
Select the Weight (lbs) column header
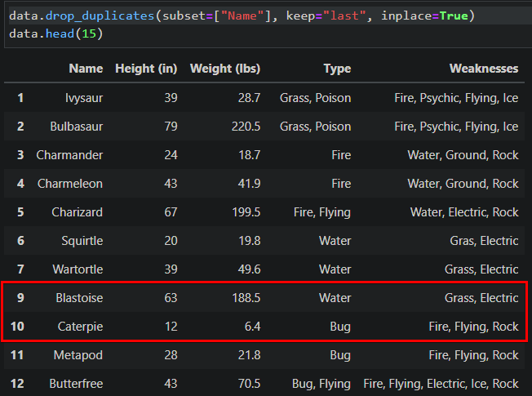click(225, 69)
